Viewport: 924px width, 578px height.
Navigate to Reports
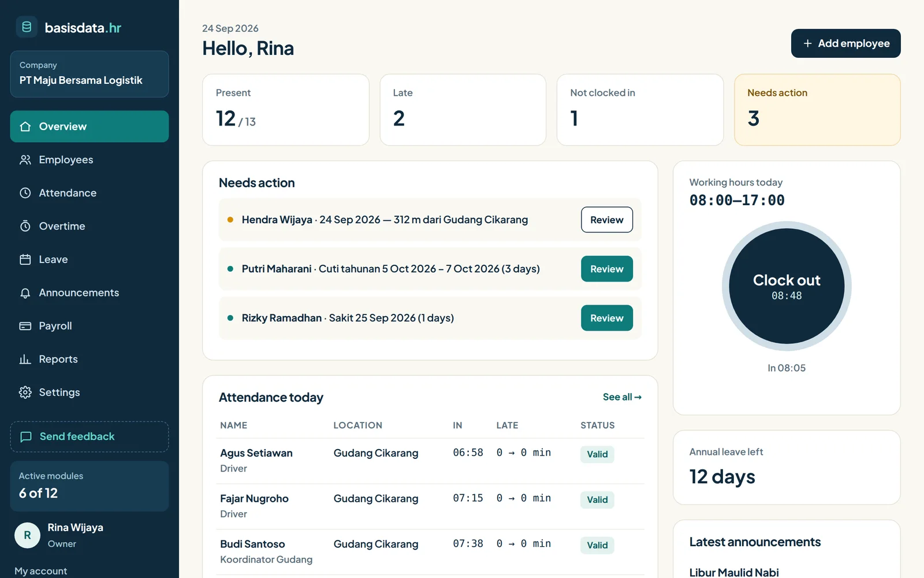(90, 360)
